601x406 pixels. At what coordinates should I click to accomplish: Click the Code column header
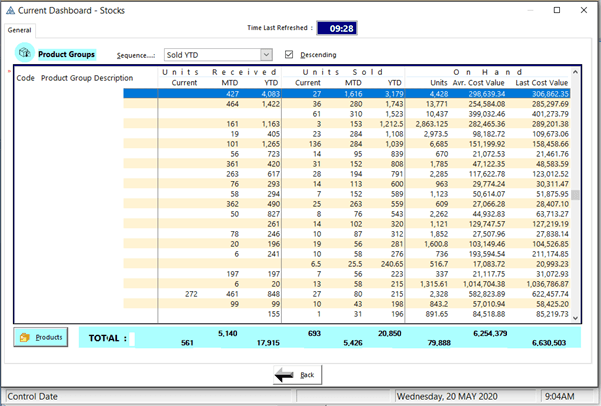(x=25, y=78)
